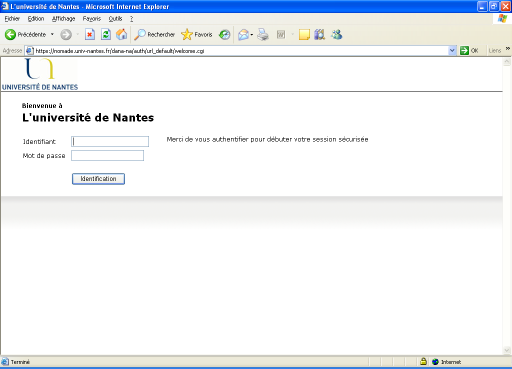Click the 'Mot de passe' label
Image resolution: width=512 pixels, height=369 pixels.
pyautogui.click(x=44, y=156)
